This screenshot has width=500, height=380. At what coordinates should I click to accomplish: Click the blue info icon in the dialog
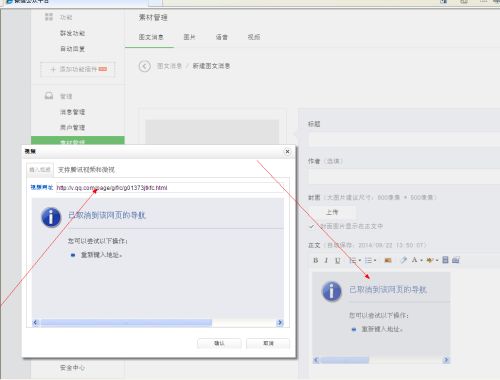tap(51, 217)
